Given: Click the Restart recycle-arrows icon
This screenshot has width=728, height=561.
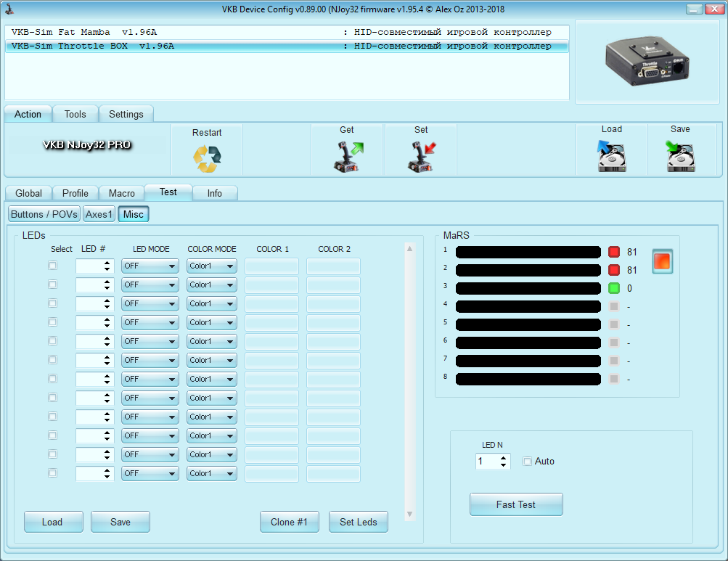Looking at the screenshot, I should 207,158.
